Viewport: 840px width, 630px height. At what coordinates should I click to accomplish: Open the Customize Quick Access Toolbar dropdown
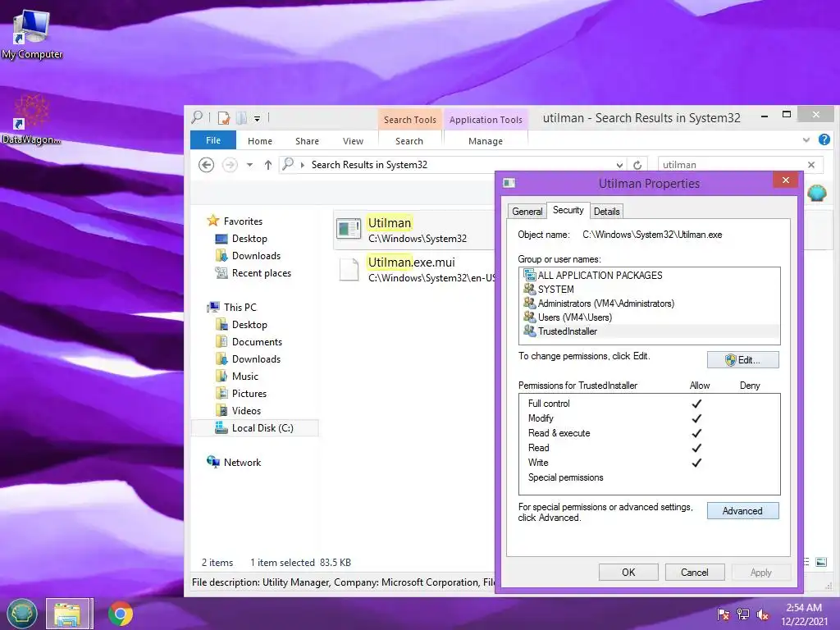coord(257,119)
